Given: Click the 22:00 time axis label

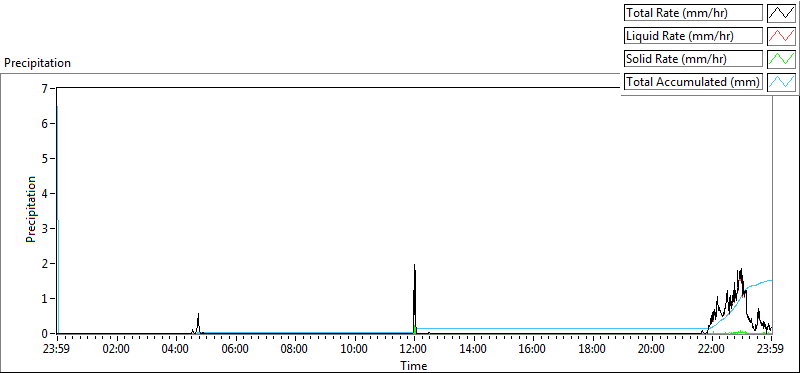Looking at the screenshot, I should (x=712, y=350).
